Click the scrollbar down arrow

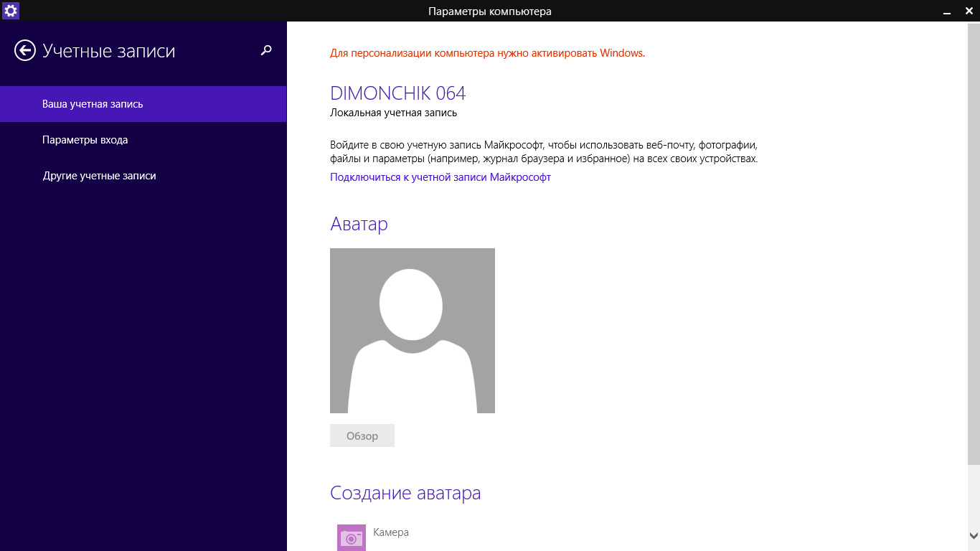pos(974,536)
